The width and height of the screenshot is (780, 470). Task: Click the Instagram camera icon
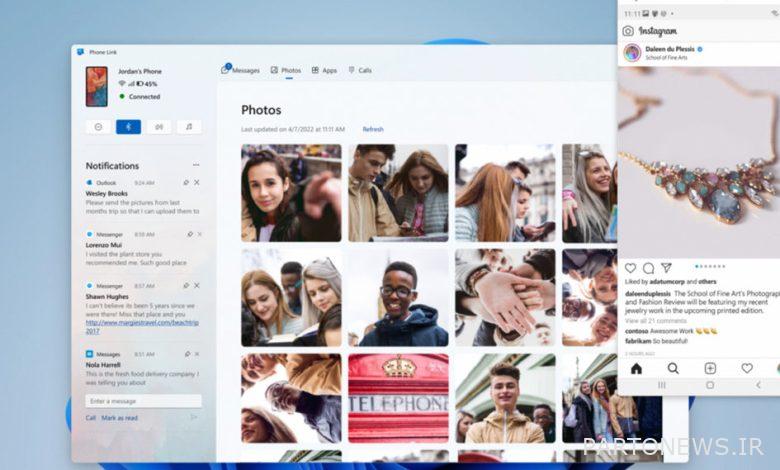(628, 31)
